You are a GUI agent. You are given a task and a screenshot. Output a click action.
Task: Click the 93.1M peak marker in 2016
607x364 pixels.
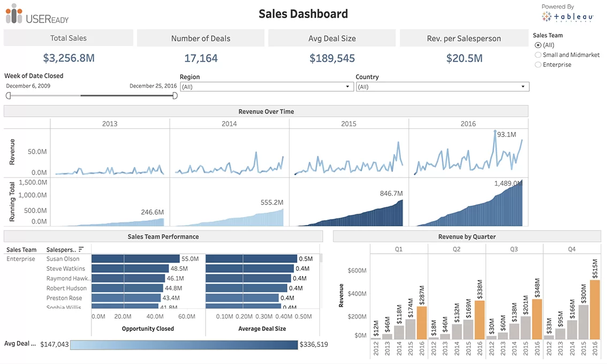[x=495, y=132]
